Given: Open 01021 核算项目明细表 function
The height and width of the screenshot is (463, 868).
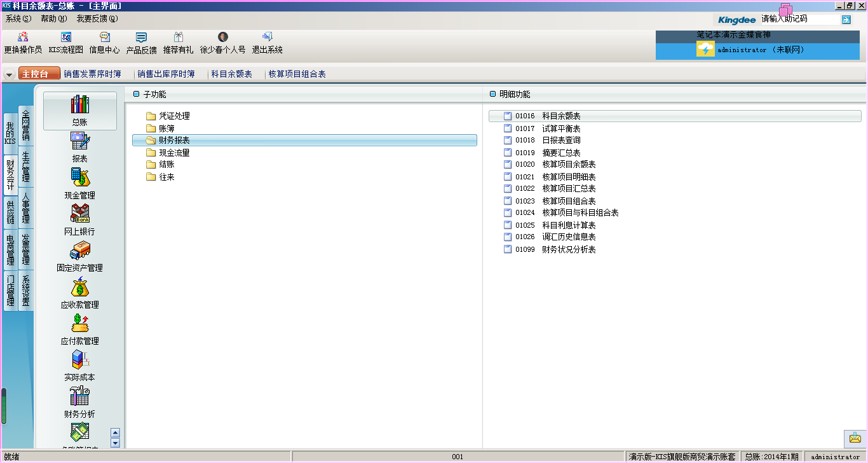Looking at the screenshot, I should [x=550, y=177].
